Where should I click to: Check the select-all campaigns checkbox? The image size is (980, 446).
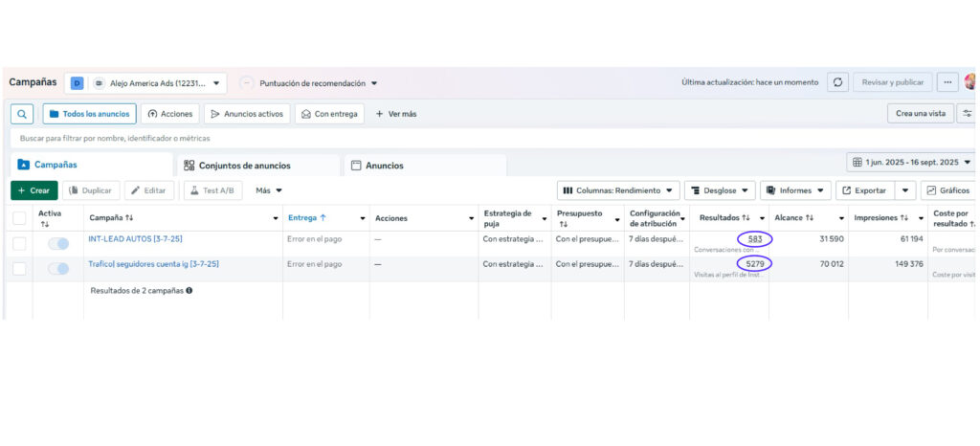pos(19,218)
